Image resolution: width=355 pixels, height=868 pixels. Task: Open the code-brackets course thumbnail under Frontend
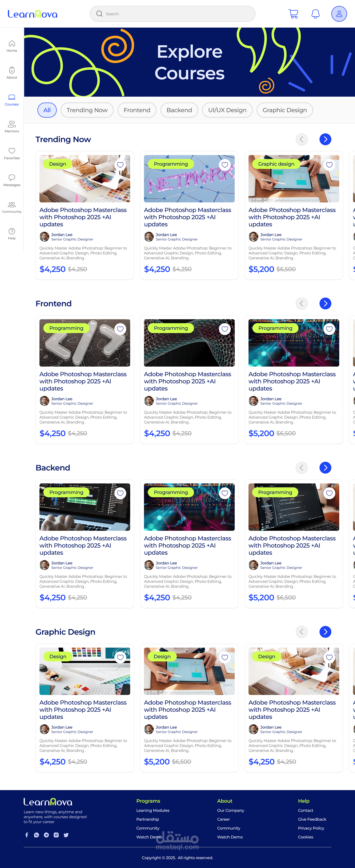coord(85,343)
